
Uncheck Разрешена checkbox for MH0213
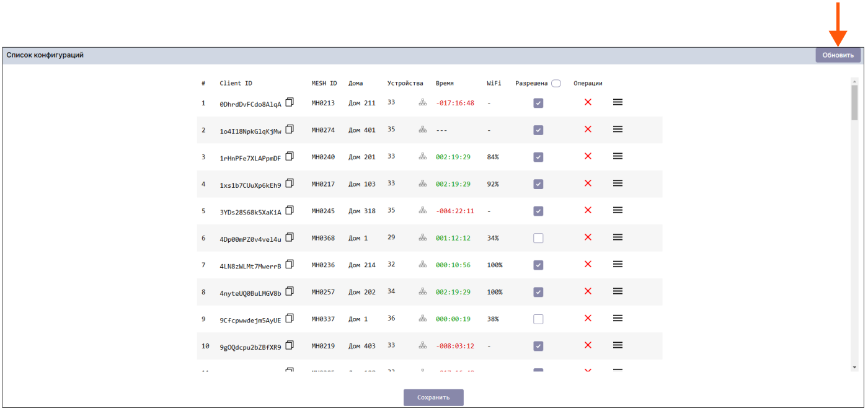point(538,103)
